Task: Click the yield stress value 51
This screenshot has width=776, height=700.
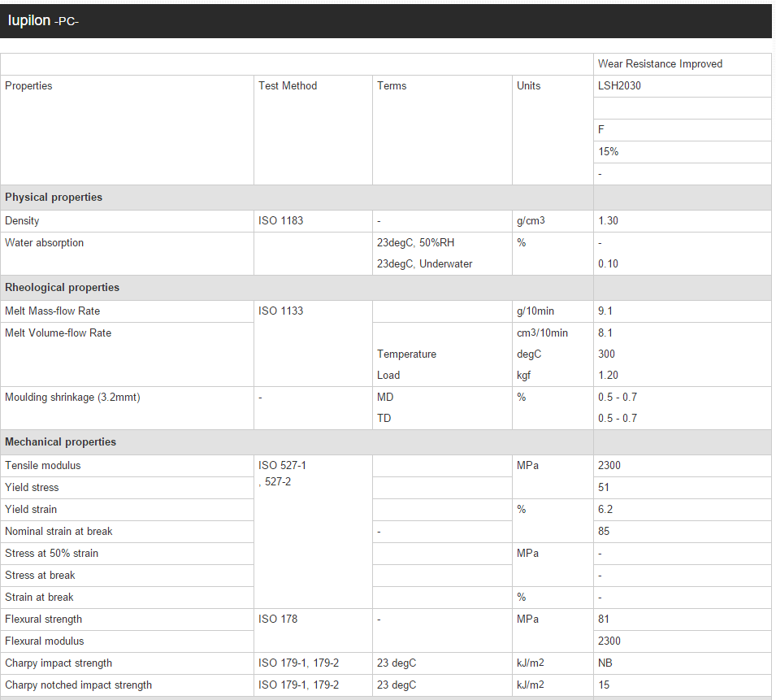Action: (603, 487)
